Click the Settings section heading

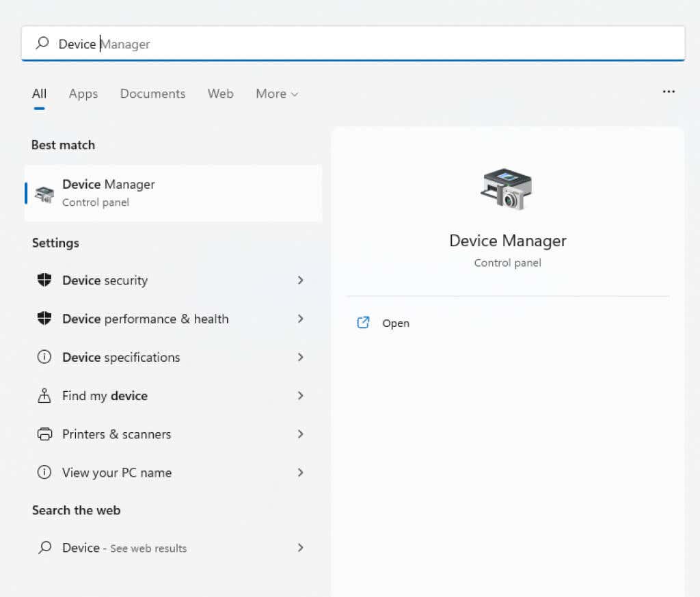tap(55, 243)
